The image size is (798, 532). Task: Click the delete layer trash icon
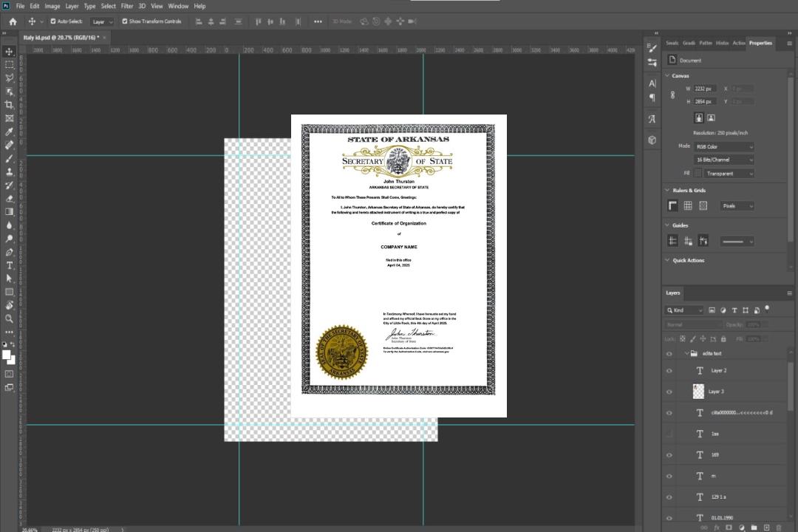click(x=779, y=528)
